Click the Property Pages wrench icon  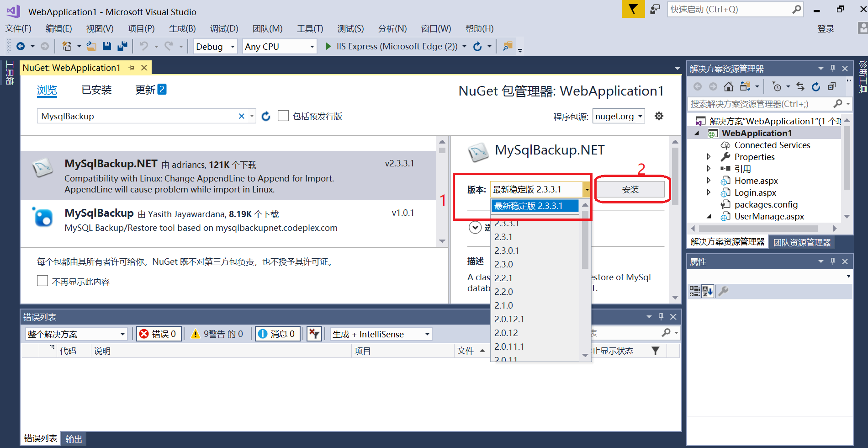[723, 291]
